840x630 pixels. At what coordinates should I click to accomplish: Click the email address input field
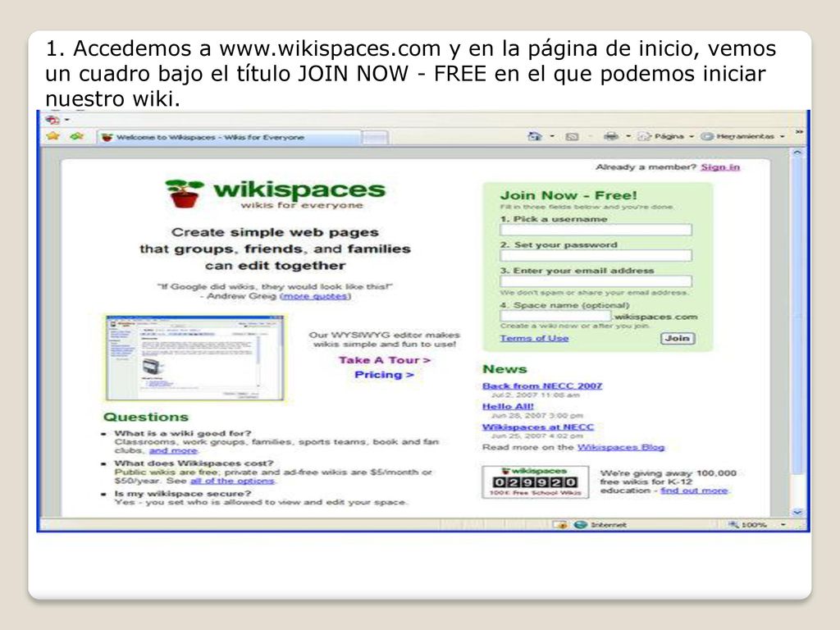click(x=596, y=281)
